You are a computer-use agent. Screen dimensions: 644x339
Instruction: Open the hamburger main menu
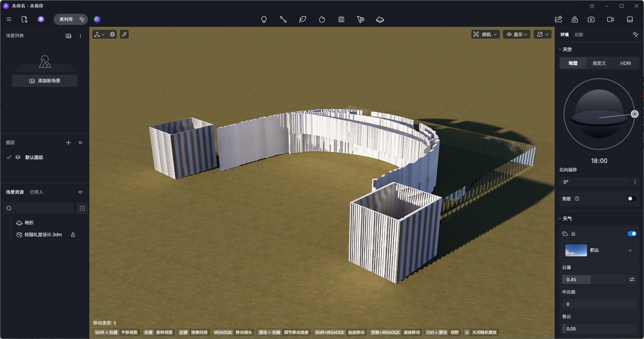coord(9,19)
